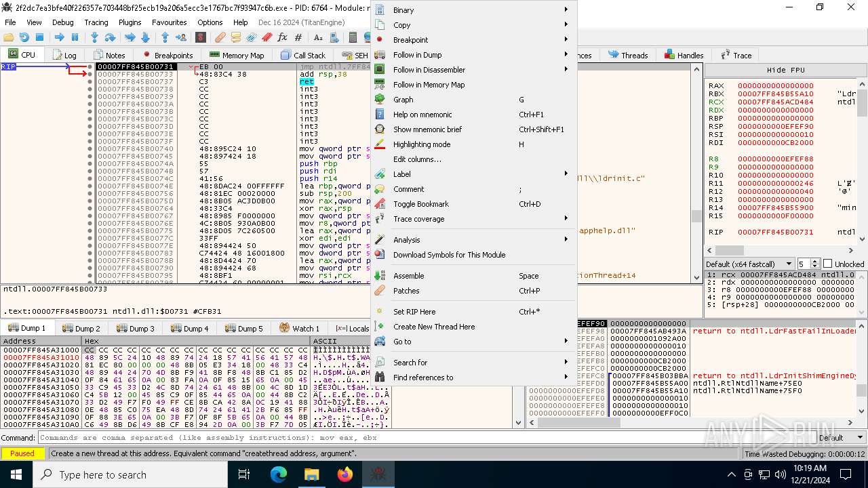The height and width of the screenshot is (488, 868).
Task: Switch to the Dump 2 tab
Action: click(x=81, y=328)
